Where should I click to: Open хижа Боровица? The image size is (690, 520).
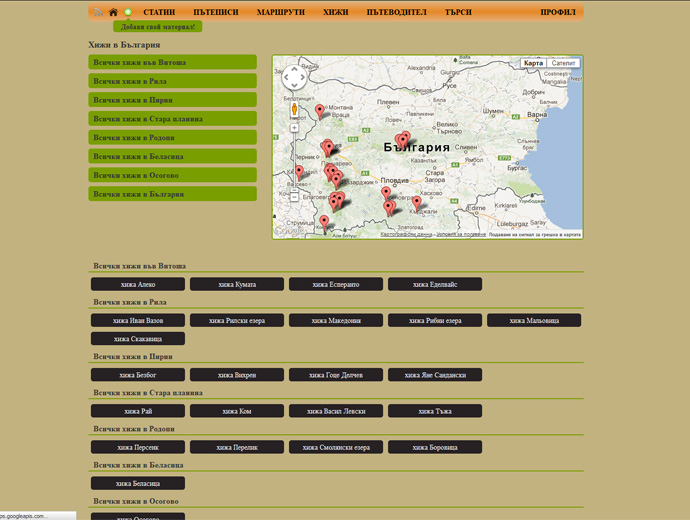click(435, 447)
